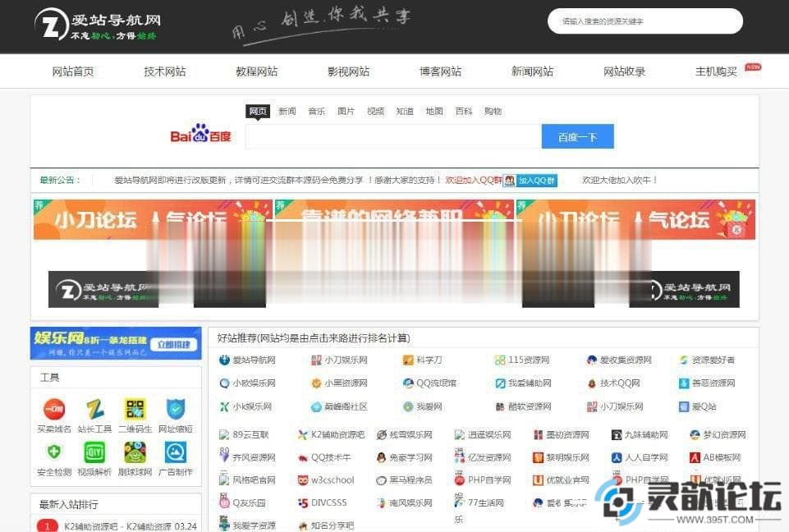Switch to the 地图 Baidu search tab
This screenshot has width=789, height=532.
(434, 111)
